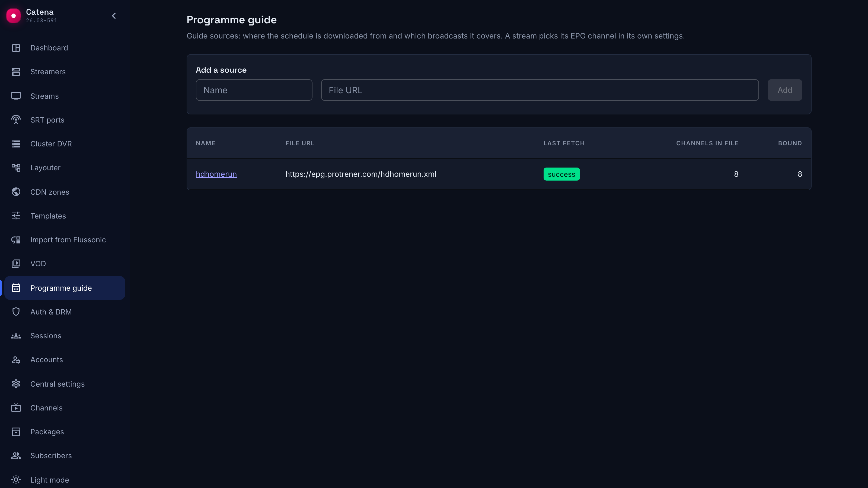Click the Import from Flussonic icon
Screen dimensions: 868x488
(x=16, y=240)
